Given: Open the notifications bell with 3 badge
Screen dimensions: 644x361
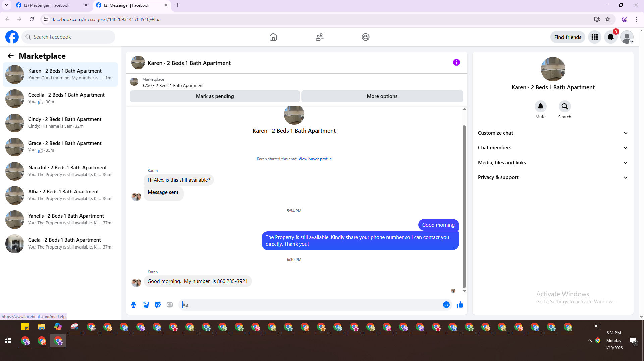Looking at the screenshot, I should pos(611,37).
